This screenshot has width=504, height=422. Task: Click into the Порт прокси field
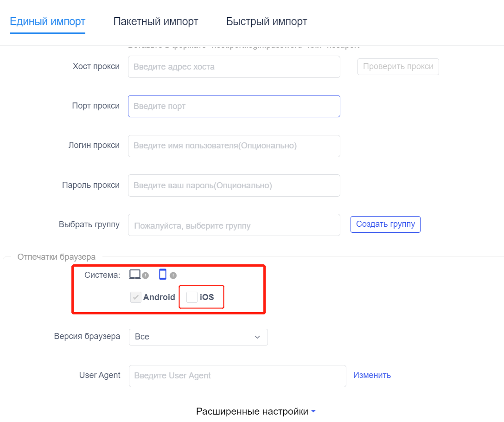(234, 106)
